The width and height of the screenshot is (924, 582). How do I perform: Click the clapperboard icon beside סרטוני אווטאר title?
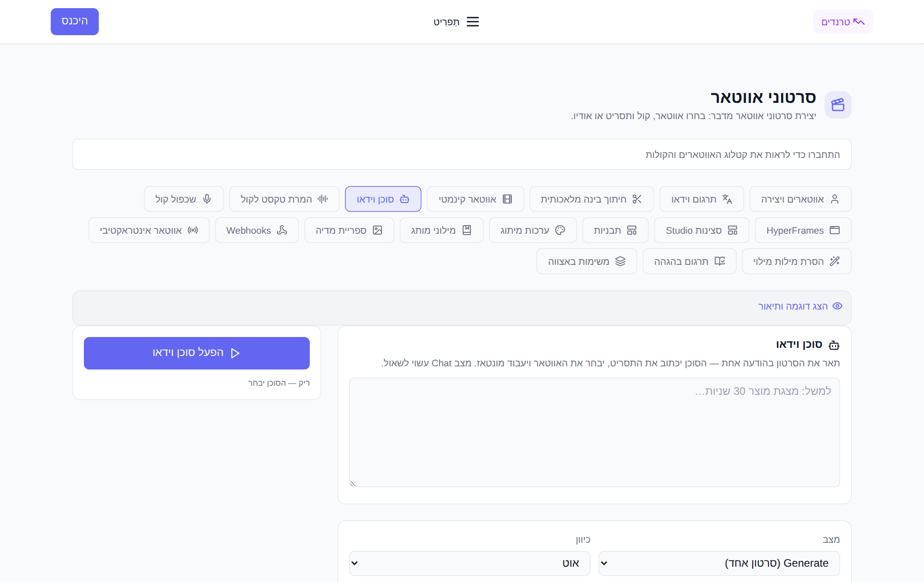pyautogui.click(x=838, y=105)
